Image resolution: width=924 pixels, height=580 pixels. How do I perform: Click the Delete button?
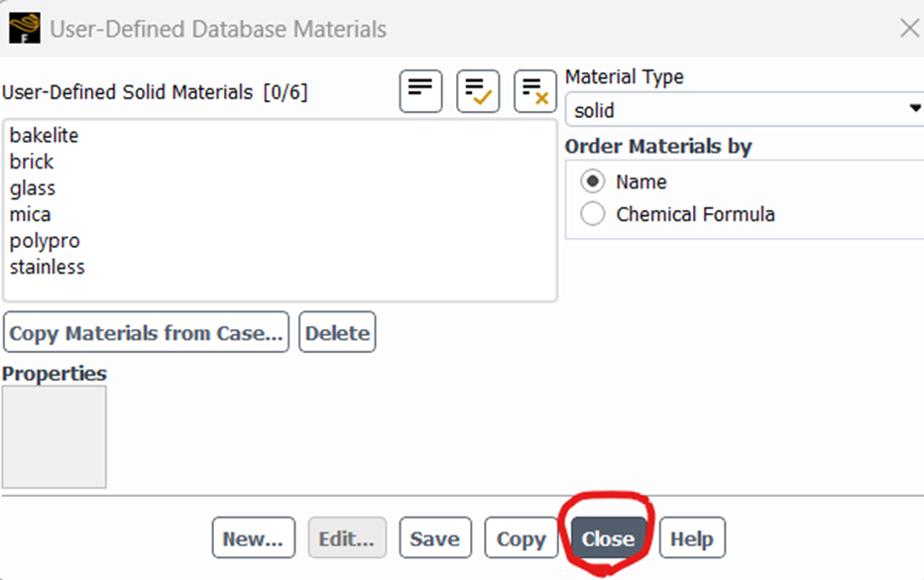coord(336,332)
